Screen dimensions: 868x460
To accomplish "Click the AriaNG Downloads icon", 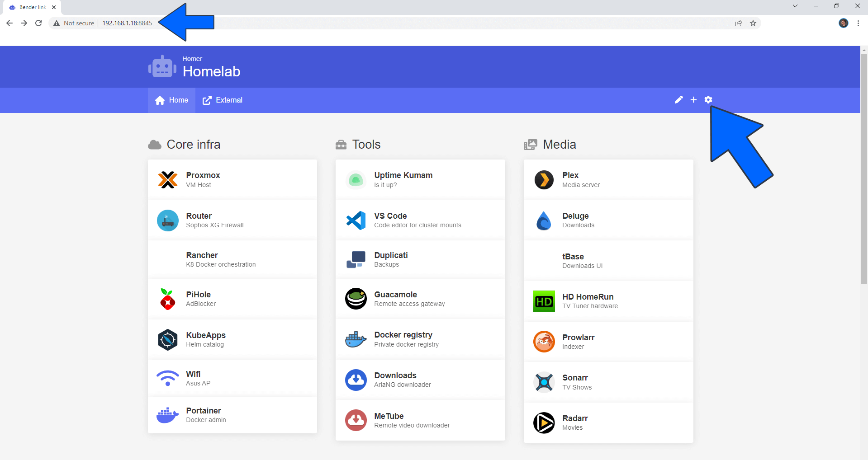I will tap(356, 380).
